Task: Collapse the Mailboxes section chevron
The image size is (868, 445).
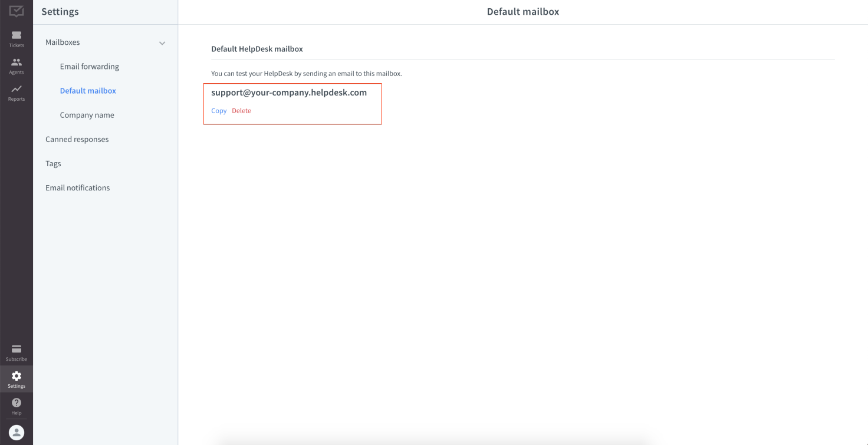Action: point(162,43)
